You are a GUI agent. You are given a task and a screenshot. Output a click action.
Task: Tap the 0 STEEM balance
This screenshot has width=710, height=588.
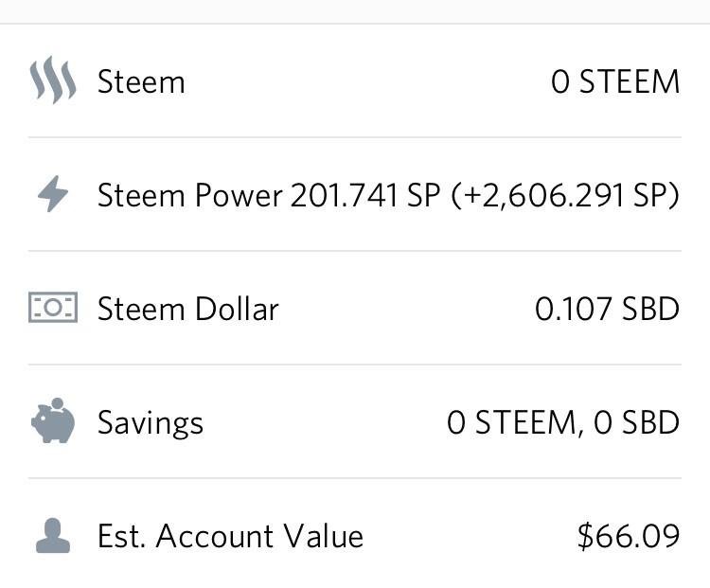(615, 81)
